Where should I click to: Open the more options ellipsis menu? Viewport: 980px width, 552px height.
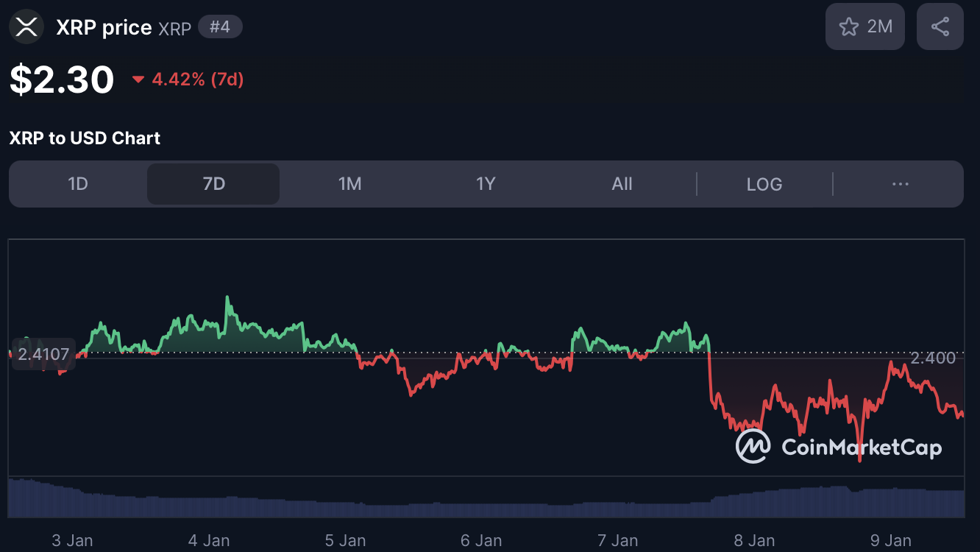[900, 184]
